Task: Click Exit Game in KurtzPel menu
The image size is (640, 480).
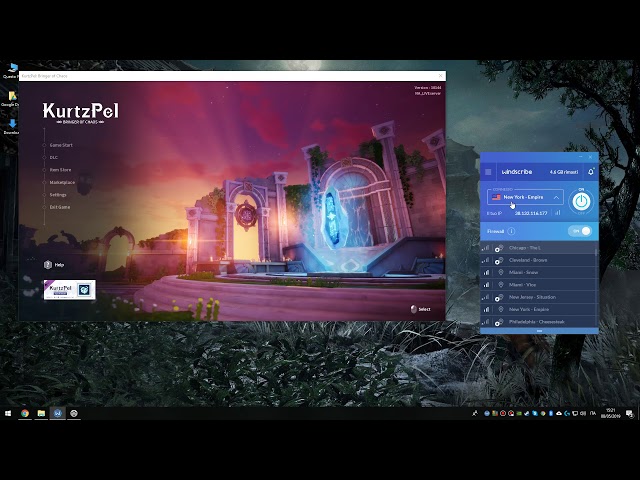Action: [60, 207]
